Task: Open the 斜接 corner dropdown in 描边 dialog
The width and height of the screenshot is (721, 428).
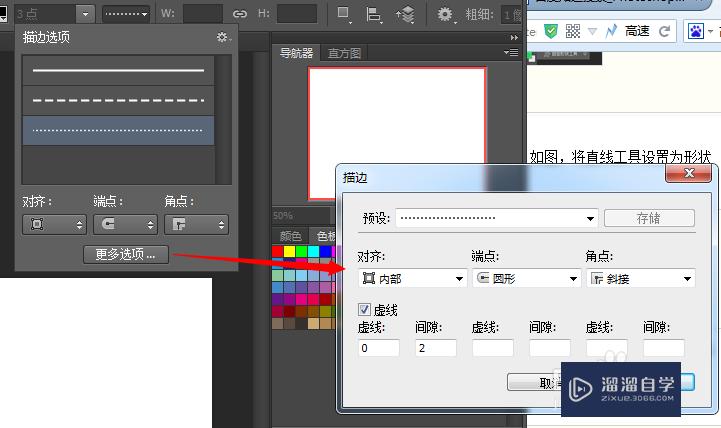Action: [641, 279]
